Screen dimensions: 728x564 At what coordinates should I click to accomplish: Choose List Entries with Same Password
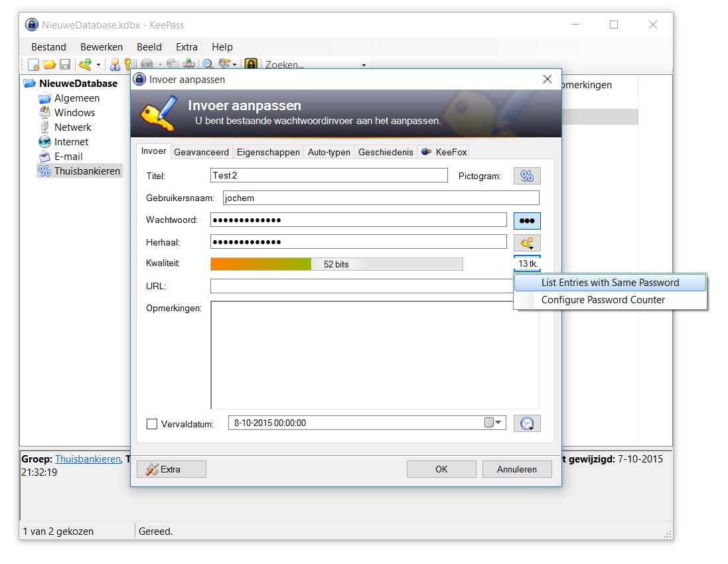(610, 283)
